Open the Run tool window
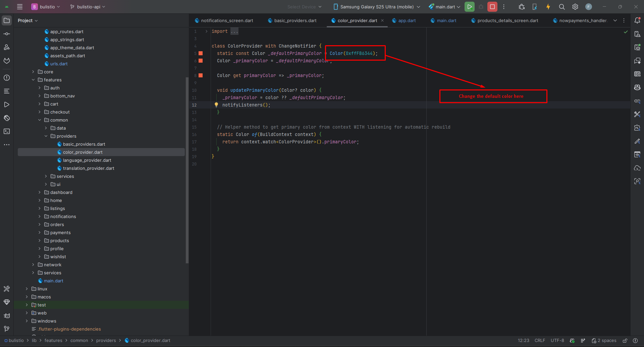The width and height of the screenshot is (644, 347). click(x=7, y=105)
